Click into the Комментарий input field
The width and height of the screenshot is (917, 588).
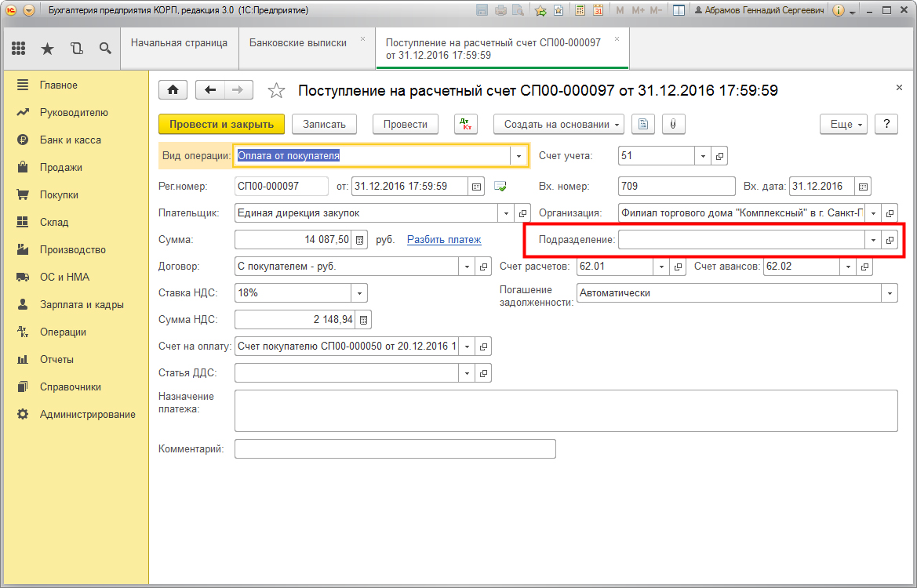coord(395,448)
